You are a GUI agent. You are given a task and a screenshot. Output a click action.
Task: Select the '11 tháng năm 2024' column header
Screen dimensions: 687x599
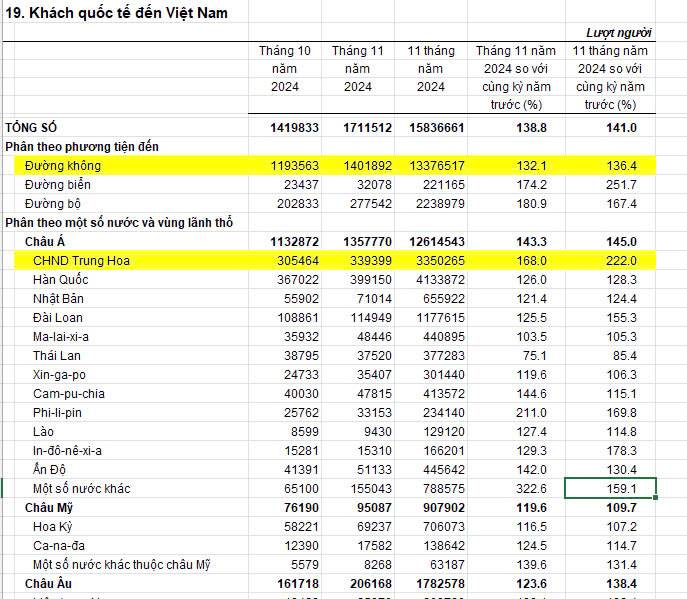pos(431,69)
